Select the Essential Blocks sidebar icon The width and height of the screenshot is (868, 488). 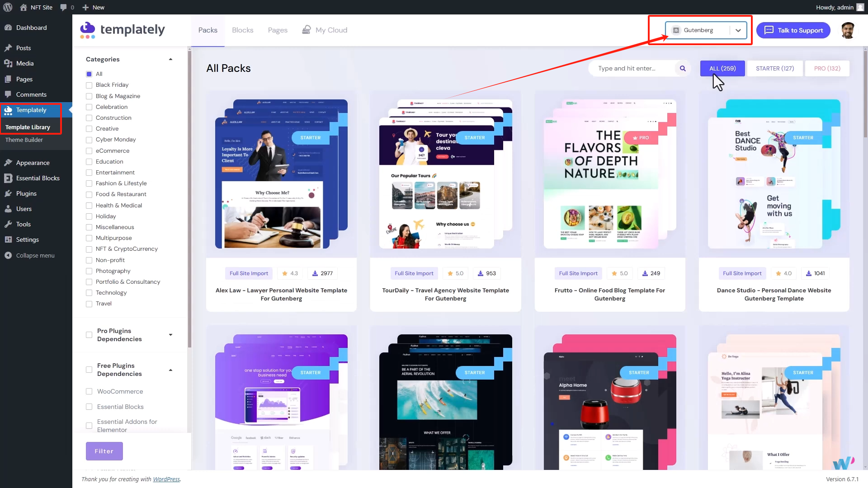pos(8,178)
